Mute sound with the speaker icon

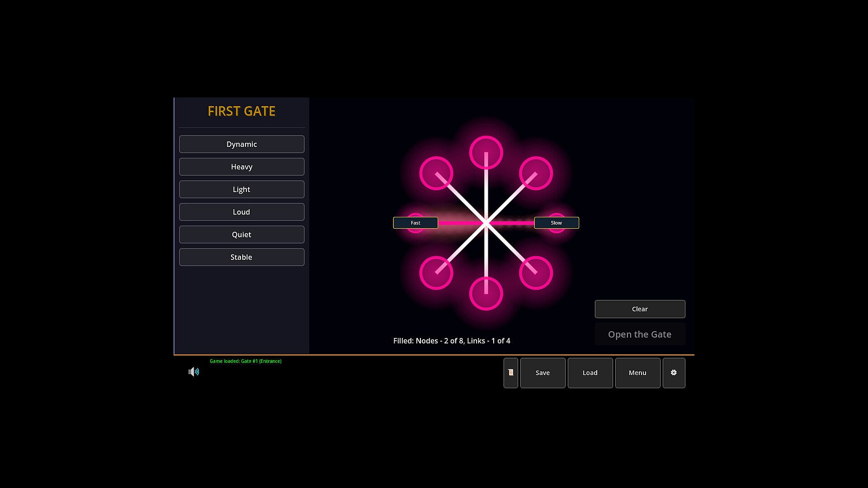(x=193, y=372)
